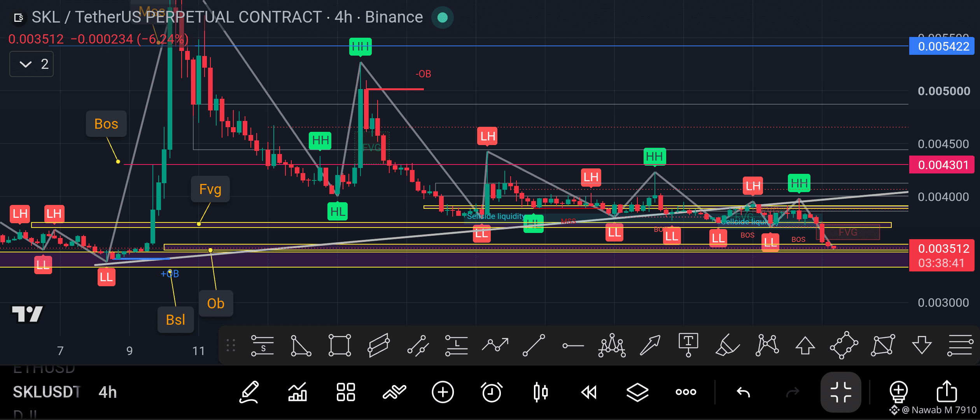Viewport: 980px width, 420px height.
Task: Select the 'Bos' text label on chart
Action: 106,124
